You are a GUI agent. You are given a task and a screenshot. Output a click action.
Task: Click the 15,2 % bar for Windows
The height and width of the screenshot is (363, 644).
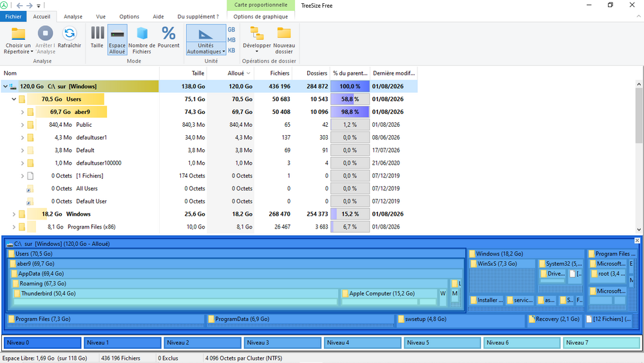[x=350, y=214]
